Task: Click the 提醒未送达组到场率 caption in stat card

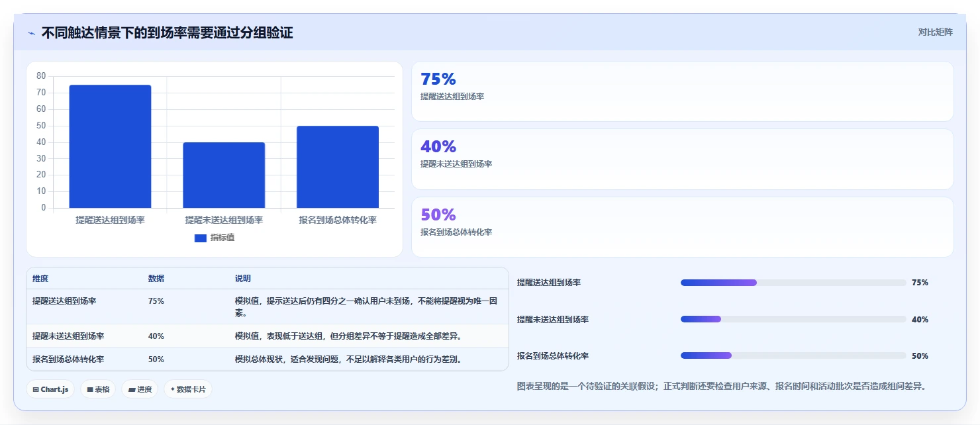Action: point(456,164)
